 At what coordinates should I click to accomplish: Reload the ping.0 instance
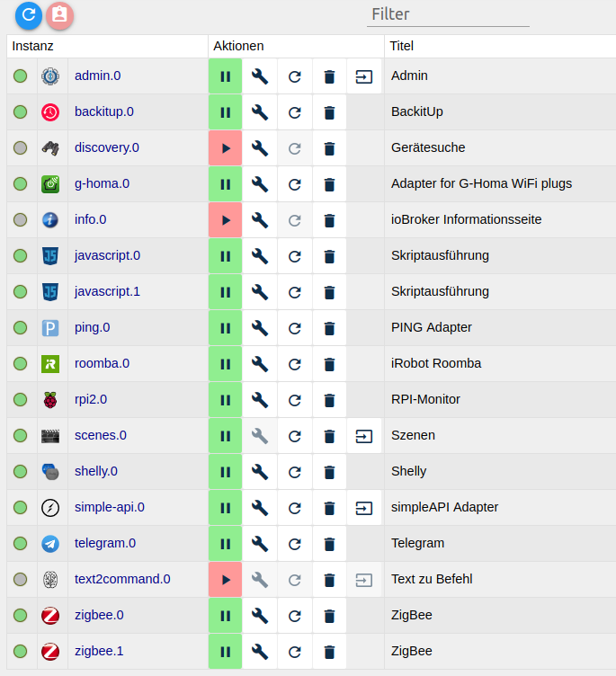(295, 328)
